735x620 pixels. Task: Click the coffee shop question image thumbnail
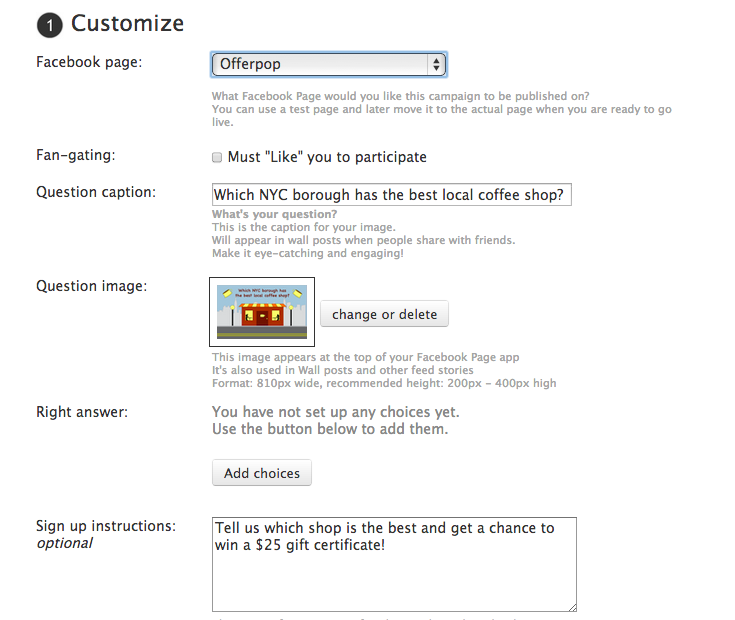pyautogui.click(x=262, y=311)
